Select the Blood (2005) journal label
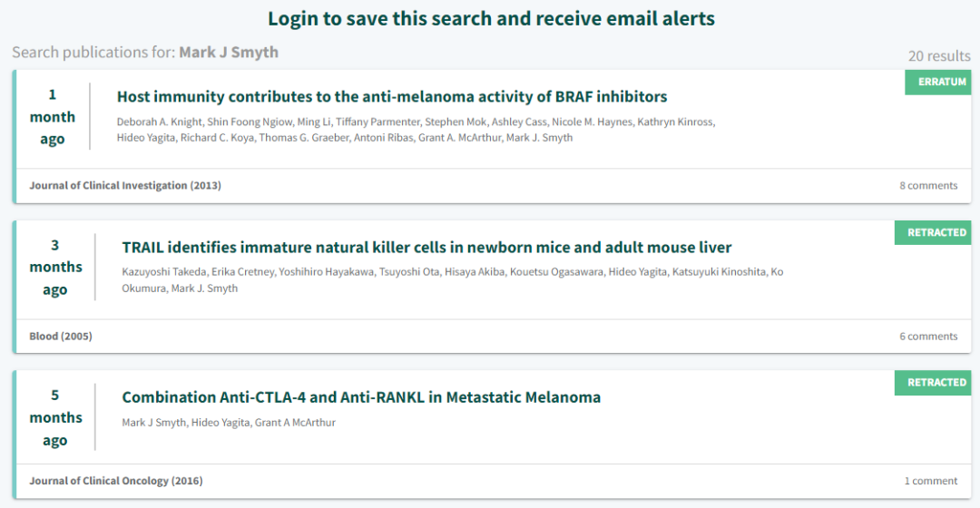The width and height of the screenshot is (980, 508). pos(61,337)
